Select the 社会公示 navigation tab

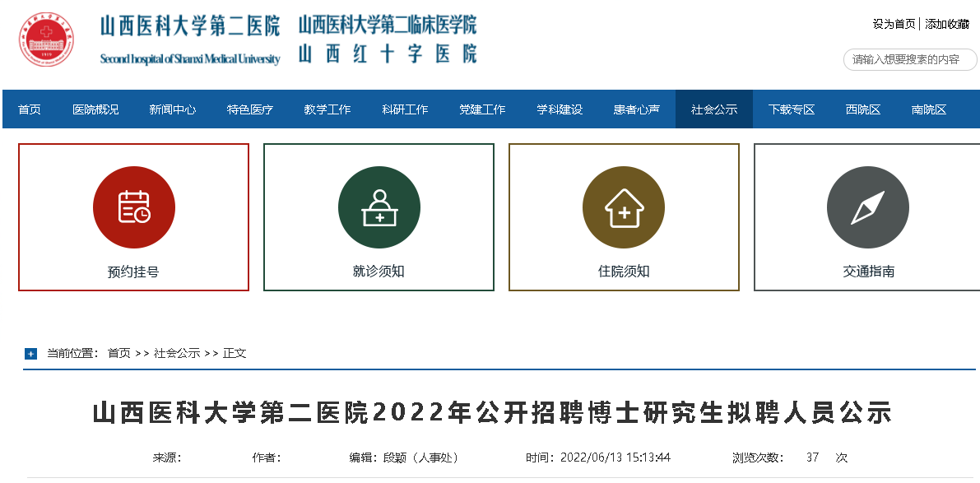(x=713, y=109)
